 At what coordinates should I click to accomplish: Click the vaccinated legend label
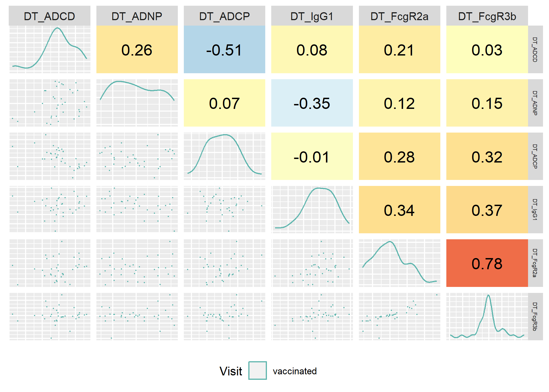pos(295,371)
